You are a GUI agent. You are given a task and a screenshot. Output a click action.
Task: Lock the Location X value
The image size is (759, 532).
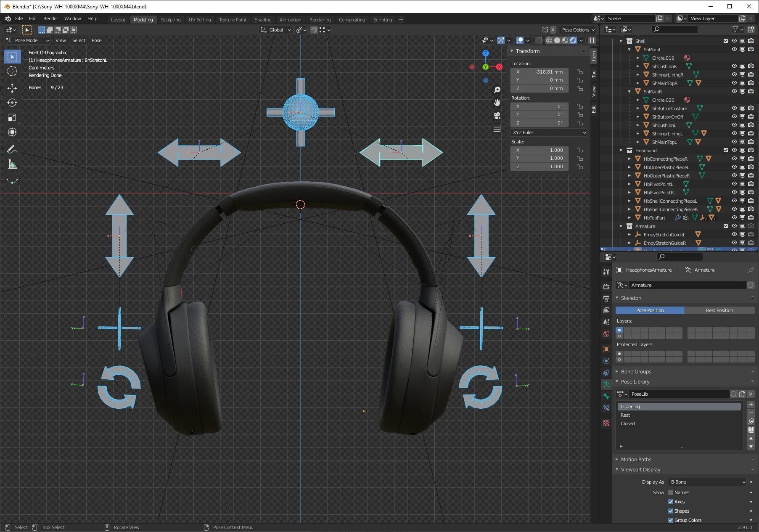580,72
